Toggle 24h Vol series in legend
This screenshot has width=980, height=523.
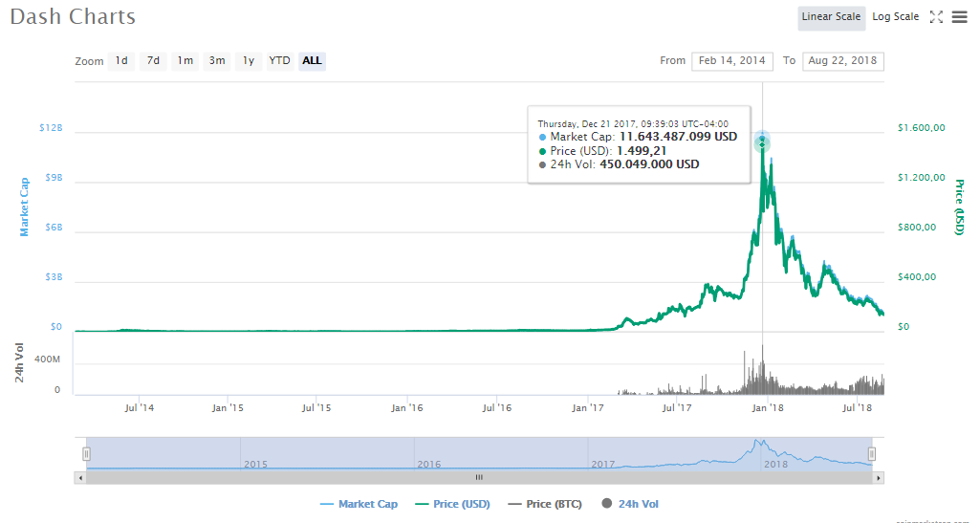630,504
